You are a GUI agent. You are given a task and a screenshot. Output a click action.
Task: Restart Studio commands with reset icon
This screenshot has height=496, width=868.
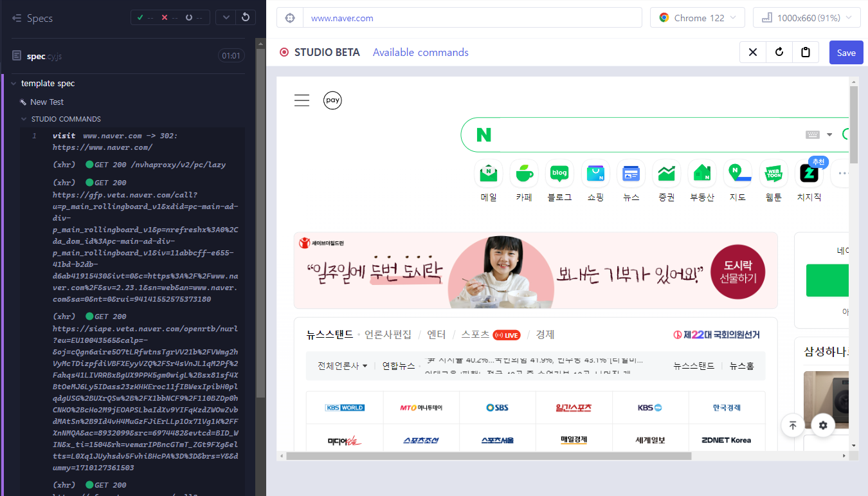point(779,52)
